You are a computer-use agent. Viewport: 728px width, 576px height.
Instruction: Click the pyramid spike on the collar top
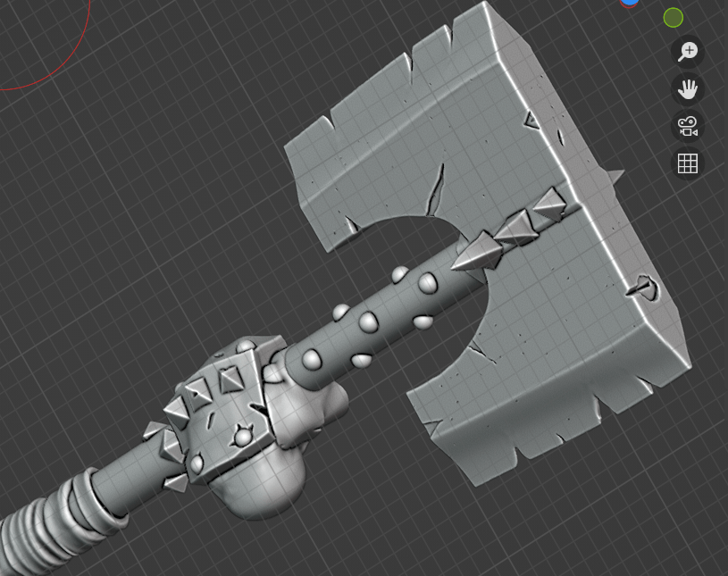click(229, 381)
